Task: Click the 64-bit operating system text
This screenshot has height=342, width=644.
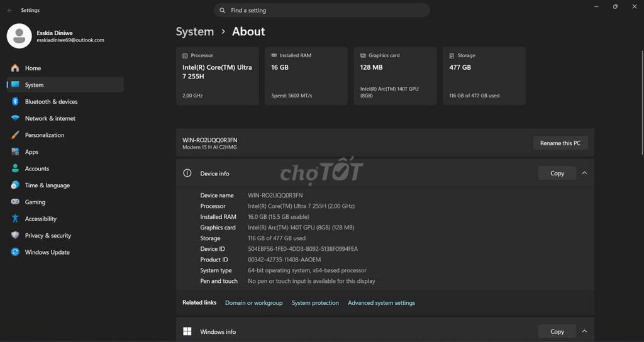Action: [x=307, y=270]
